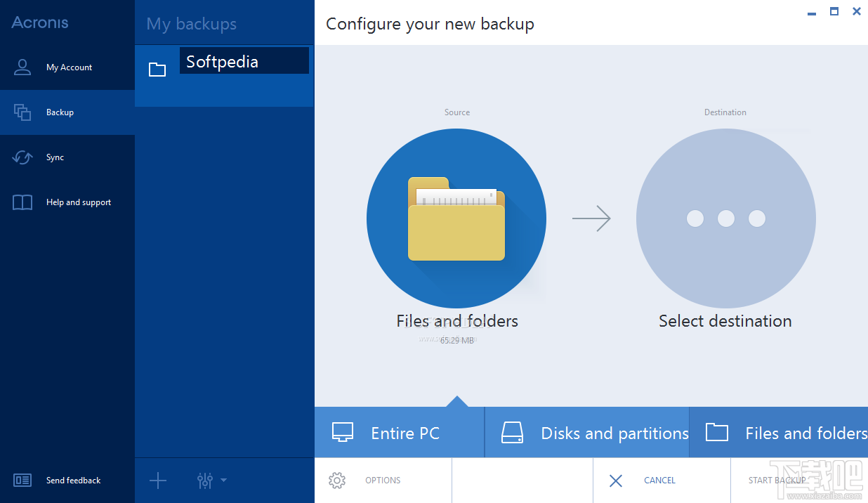
Task: Switch to the Entire PC tab
Action: (x=398, y=432)
